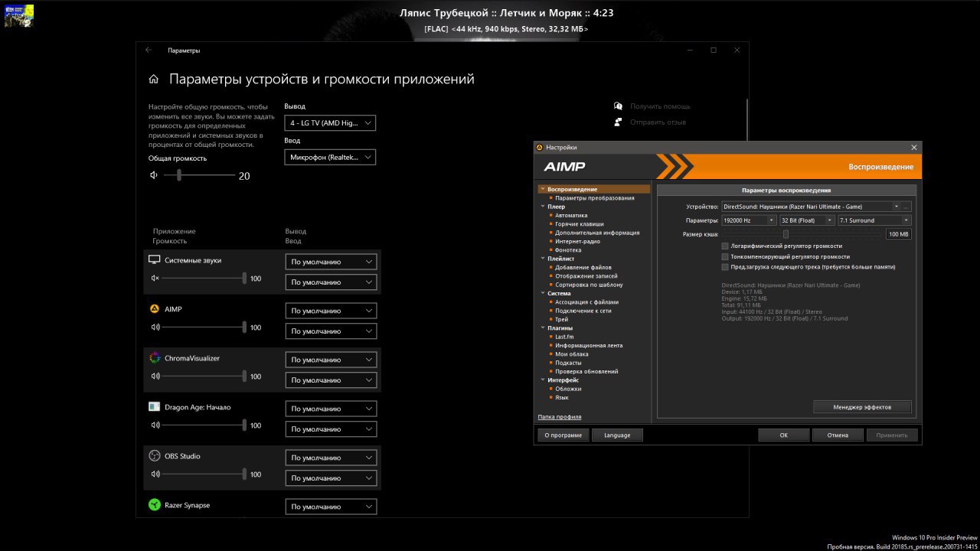Click the Отмена button

coord(838,435)
